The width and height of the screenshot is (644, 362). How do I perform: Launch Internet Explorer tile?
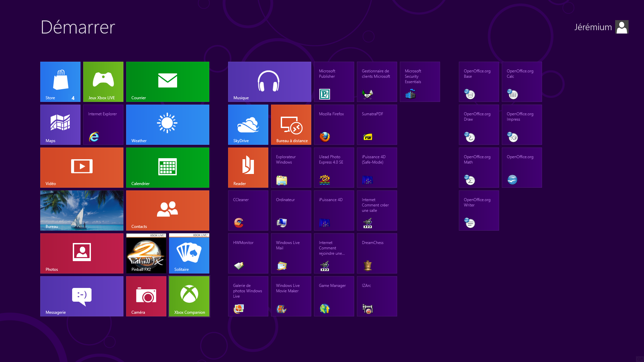(103, 124)
